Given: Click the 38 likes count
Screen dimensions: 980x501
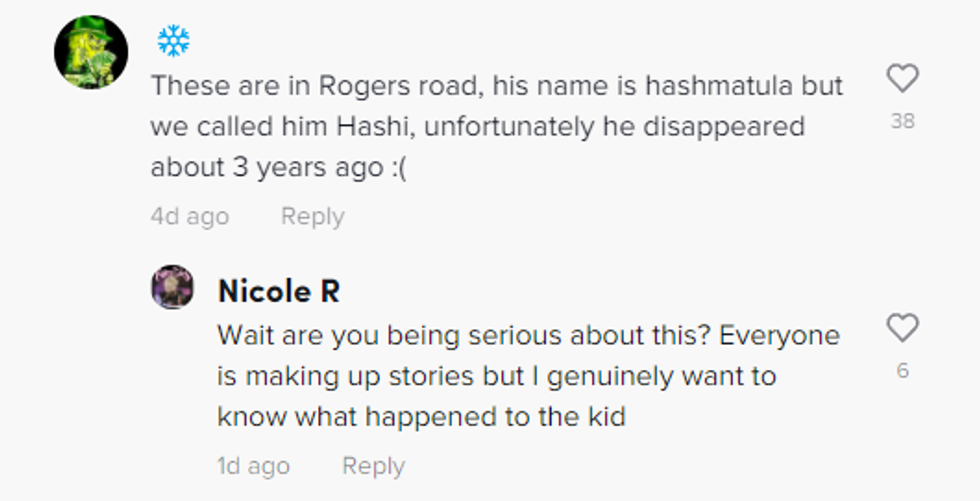Looking at the screenshot, I should 902,122.
